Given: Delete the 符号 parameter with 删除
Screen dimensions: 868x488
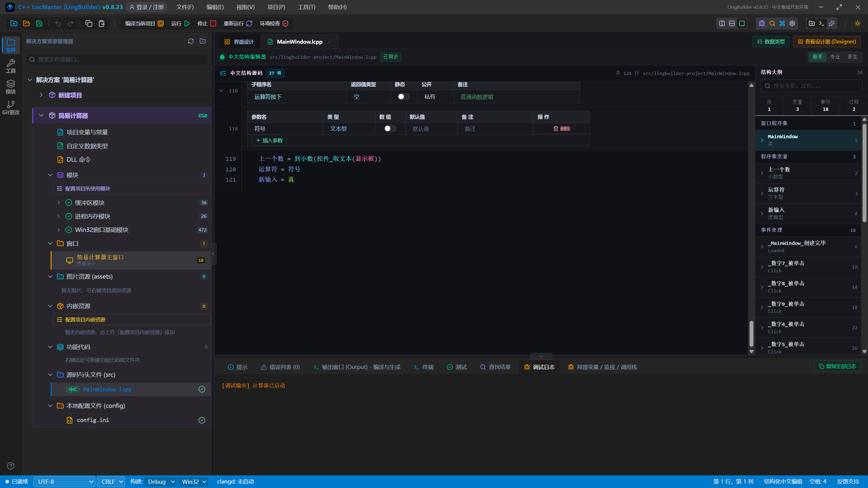Looking at the screenshot, I should (561, 129).
